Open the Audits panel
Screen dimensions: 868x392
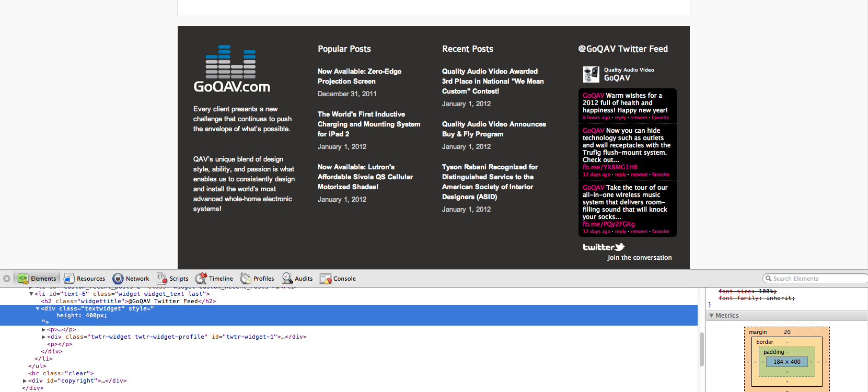(x=297, y=279)
